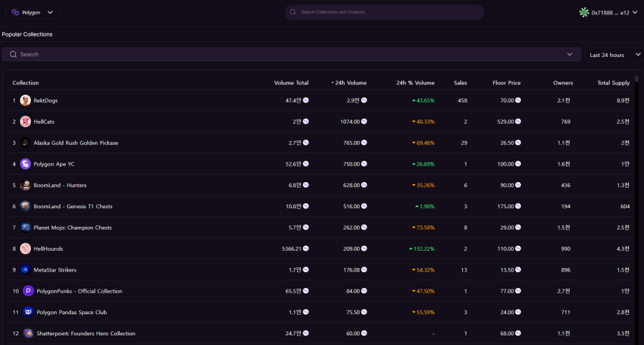Sort by the Sales column header
The height and width of the screenshot is (345, 644).
coord(460,83)
